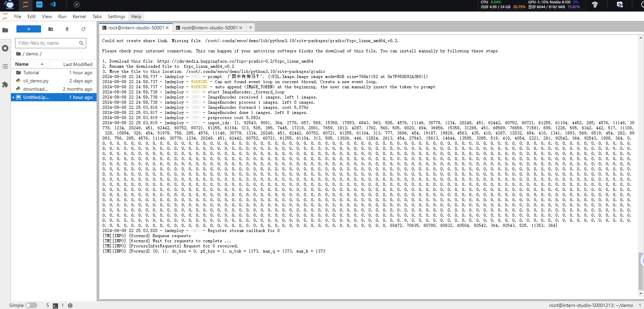The width and height of the screenshot is (644, 309).
Task: Open the Help menu
Action: (x=136, y=16)
